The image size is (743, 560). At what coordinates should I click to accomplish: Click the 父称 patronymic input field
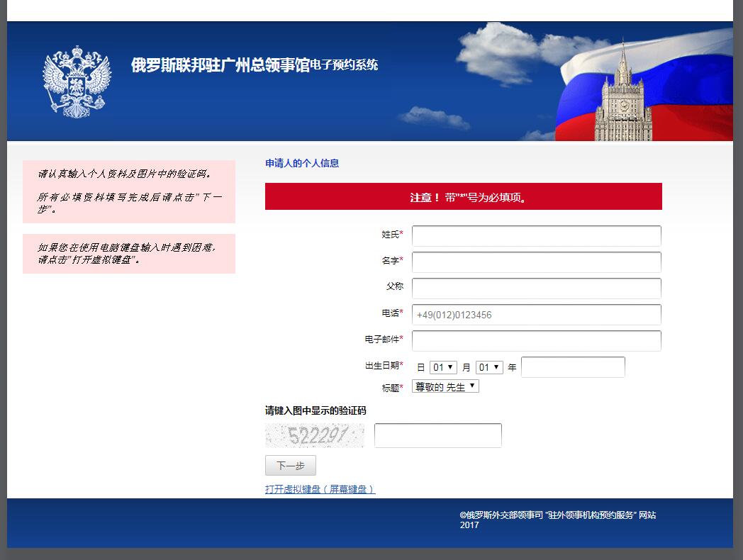[x=536, y=288]
